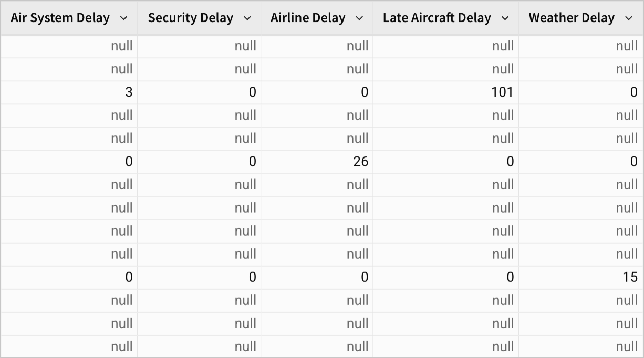
Task: Open the Late Aircraft Delay chevron menu
Action: [x=505, y=18]
